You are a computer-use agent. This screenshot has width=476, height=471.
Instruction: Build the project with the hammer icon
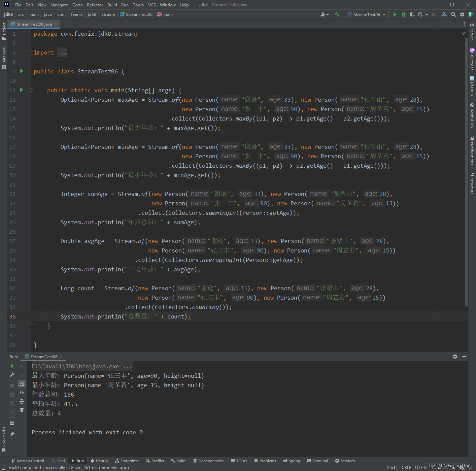(337, 14)
